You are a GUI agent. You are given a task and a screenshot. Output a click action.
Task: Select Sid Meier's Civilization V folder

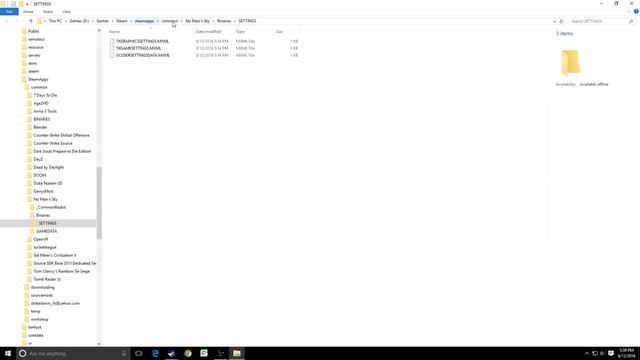tap(55, 255)
